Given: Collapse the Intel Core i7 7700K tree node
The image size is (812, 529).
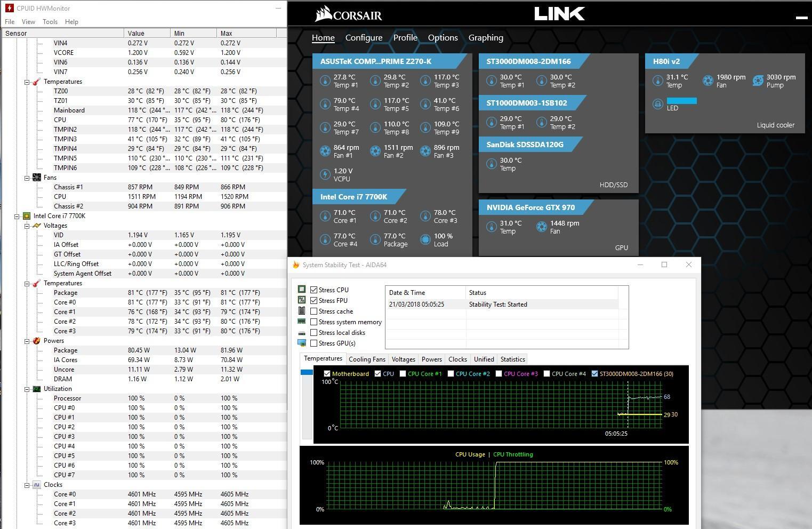Looking at the screenshot, I should [x=17, y=216].
